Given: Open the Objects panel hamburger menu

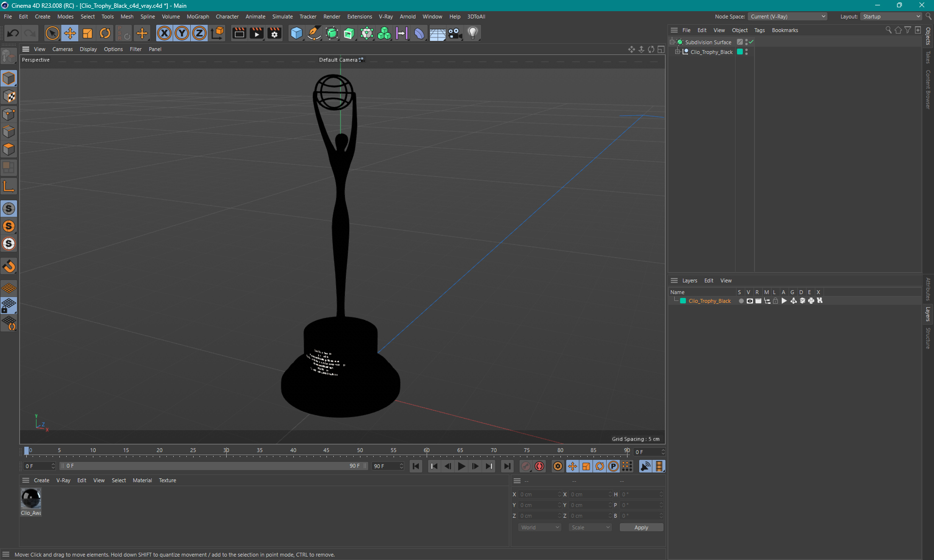Looking at the screenshot, I should coord(674,30).
